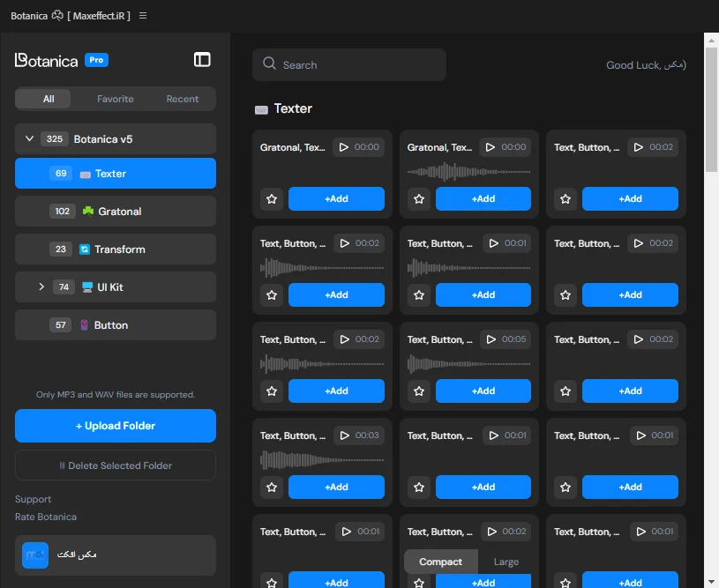
Task: Click the Botanica logo in the sidebar
Action: pos(46,60)
